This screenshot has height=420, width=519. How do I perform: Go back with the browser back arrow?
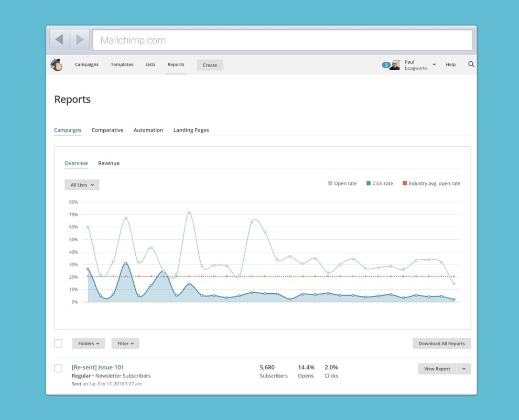[x=60, y=40]
